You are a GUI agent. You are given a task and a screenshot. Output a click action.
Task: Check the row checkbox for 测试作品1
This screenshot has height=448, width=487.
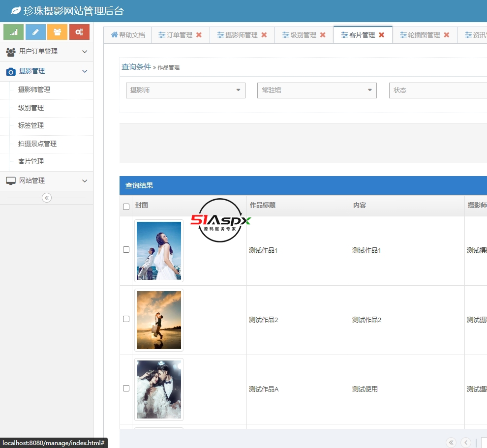126,250
